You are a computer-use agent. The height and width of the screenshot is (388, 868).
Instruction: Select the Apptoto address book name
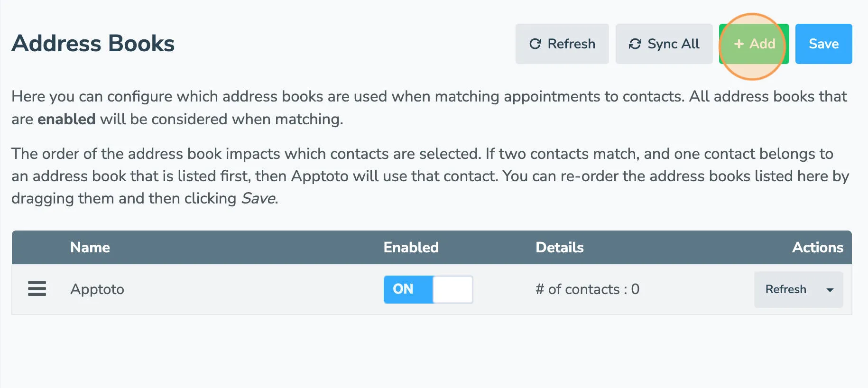(x=97, y=289)
